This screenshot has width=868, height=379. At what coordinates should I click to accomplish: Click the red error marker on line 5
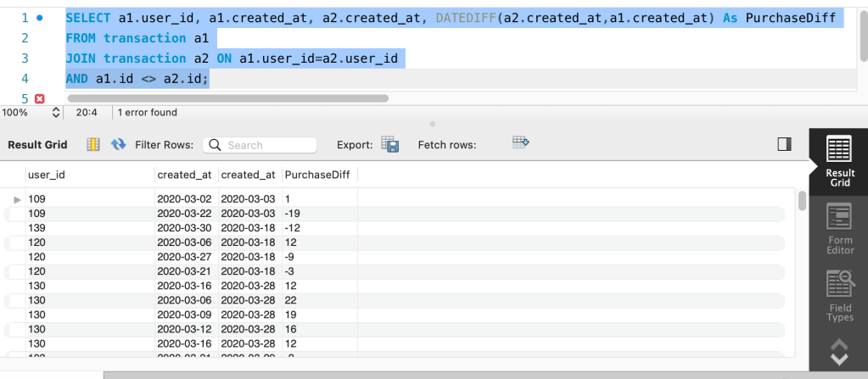point(39,98)
